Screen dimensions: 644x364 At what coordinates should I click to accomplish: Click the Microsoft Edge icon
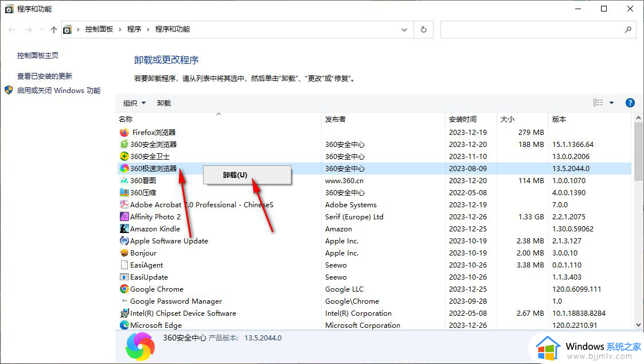point(124,325)
